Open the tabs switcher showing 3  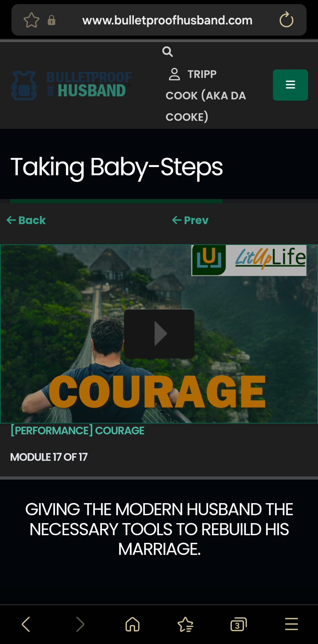pos(238,624)
